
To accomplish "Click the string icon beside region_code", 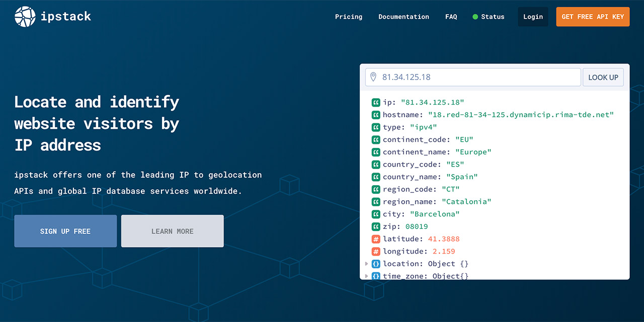I will (376, 189).
